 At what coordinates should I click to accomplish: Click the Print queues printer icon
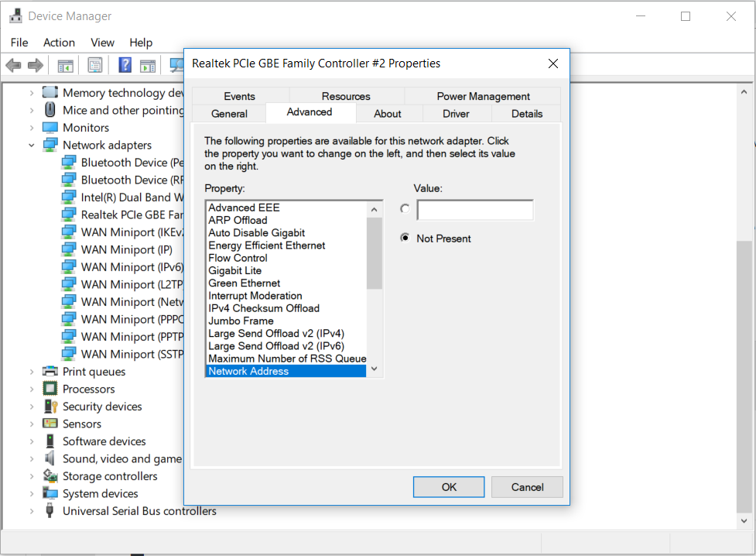(50, 371)
